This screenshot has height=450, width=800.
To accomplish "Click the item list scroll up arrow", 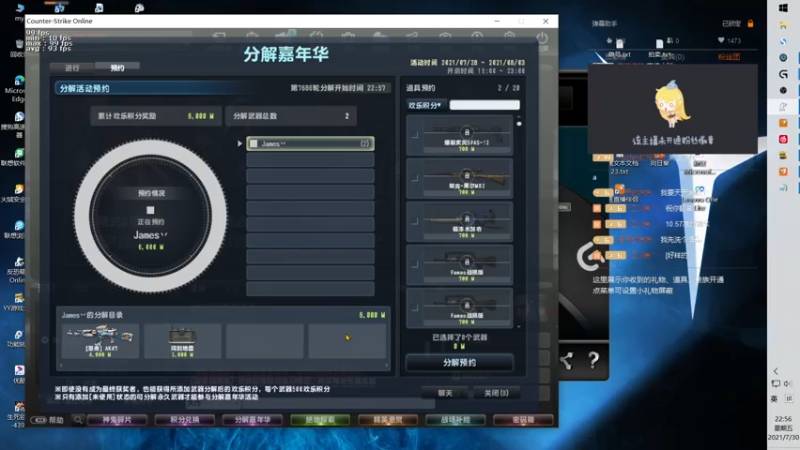I will (519, 117).
